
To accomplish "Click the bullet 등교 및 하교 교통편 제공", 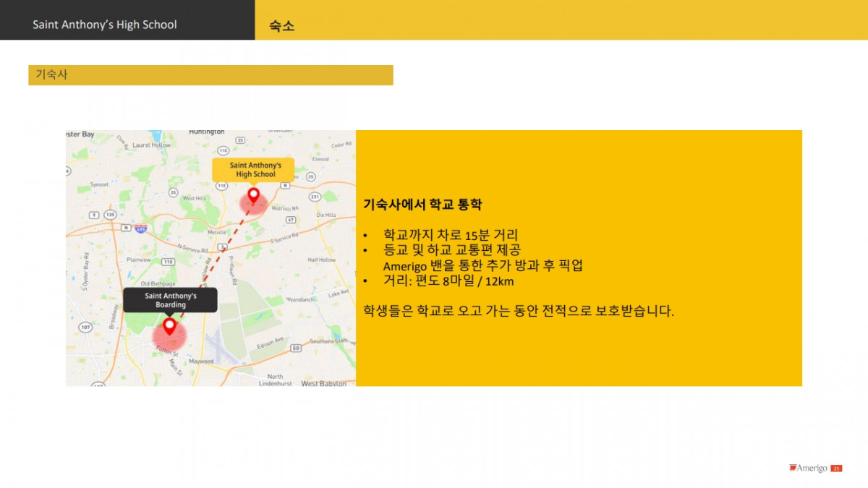I will tap(452, 250).
